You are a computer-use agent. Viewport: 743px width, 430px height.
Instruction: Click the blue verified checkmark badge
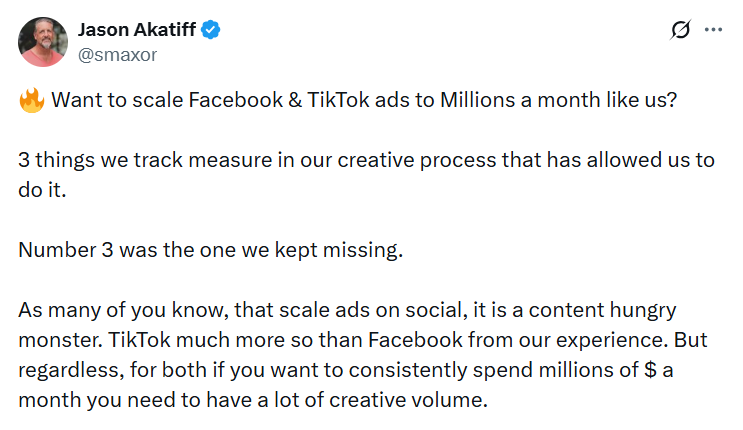point(210,30)
